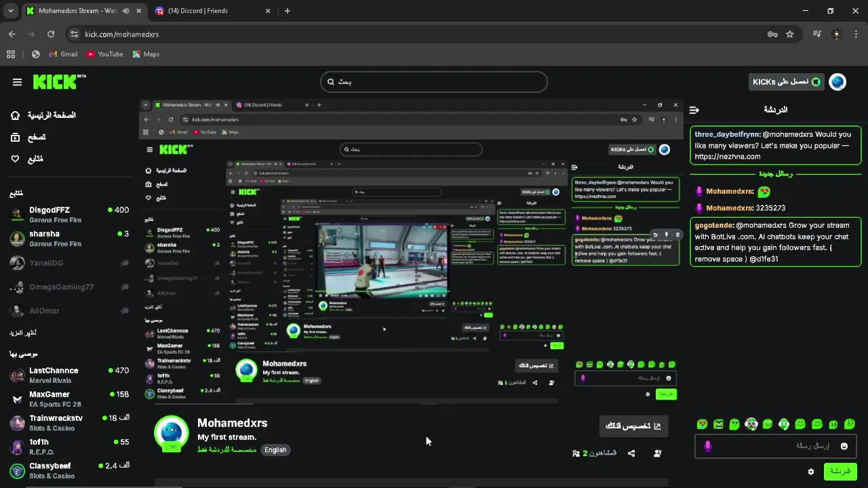Expand the show more (أظهر المزيد) list
This screenshot has height=488, width=868.
tap(22, 333)
